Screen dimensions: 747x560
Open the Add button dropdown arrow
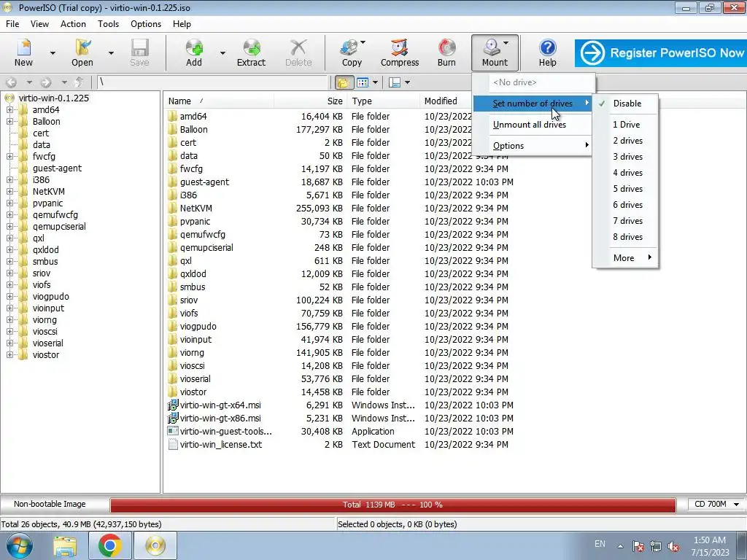(222, 52)
